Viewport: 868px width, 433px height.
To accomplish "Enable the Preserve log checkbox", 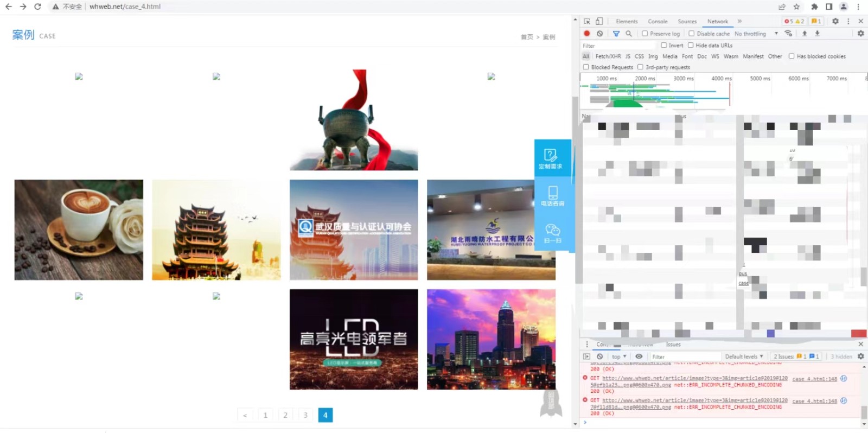I will pyautogui.click(x=645, y=34).
